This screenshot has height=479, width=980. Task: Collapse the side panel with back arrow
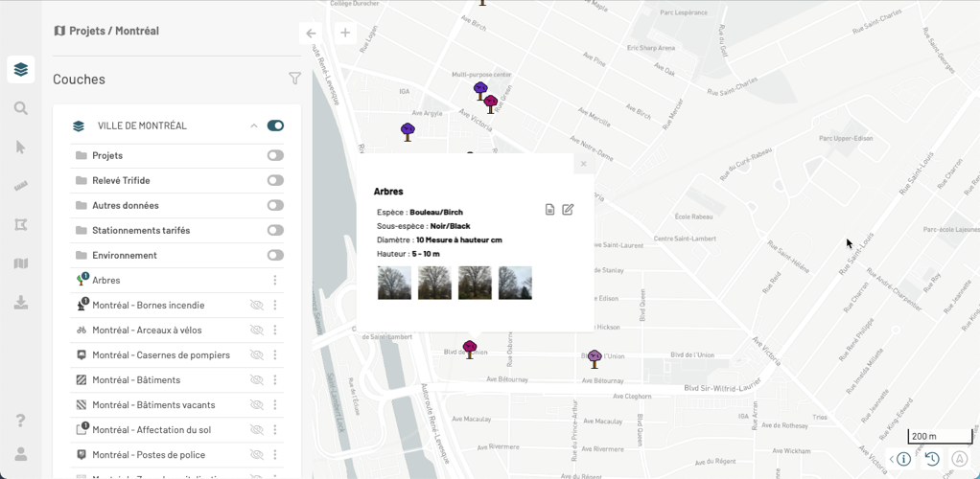click(x=311, y=33)
